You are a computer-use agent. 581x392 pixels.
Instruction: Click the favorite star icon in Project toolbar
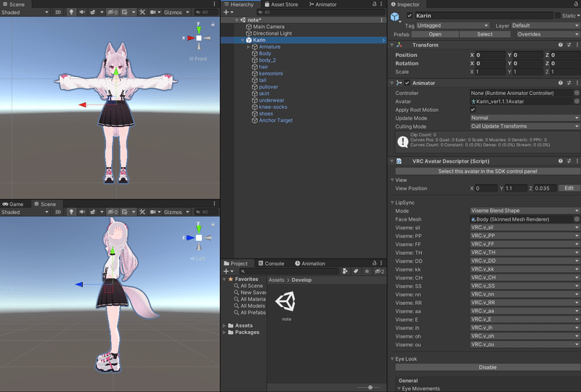click(367, 271)
